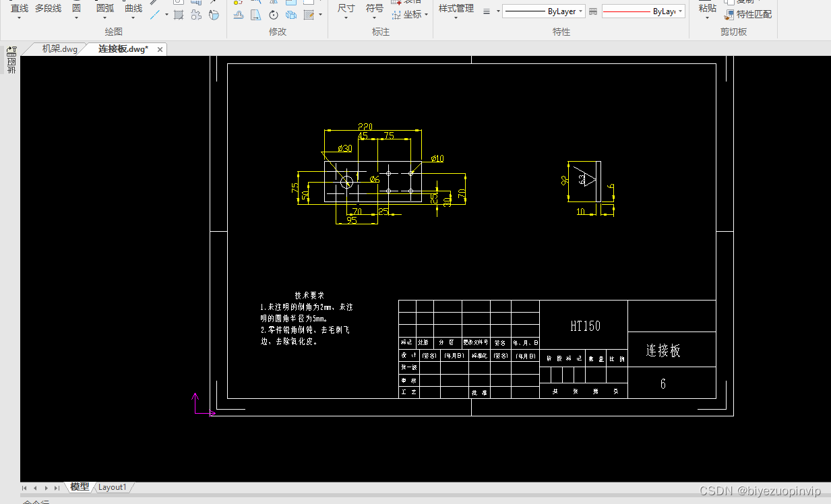Open the 符号 symbol tool

coord(375,8)
